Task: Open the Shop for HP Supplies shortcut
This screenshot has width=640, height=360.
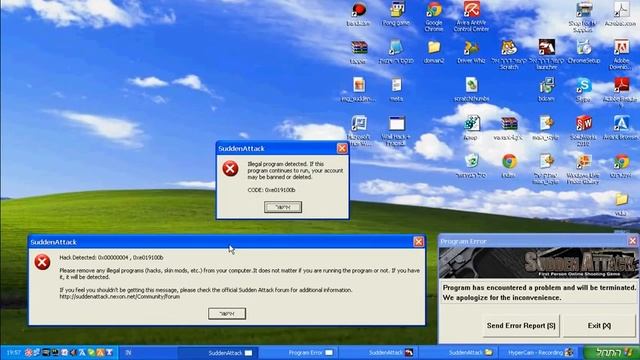Action: [583, 17]
